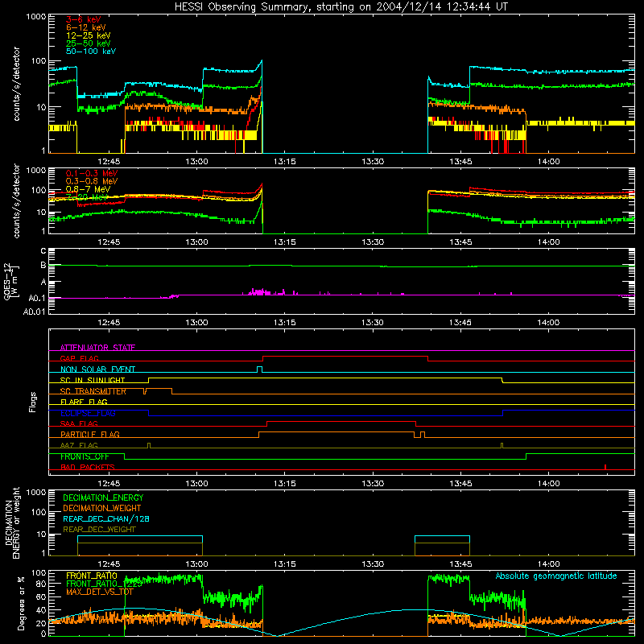Viewport: 644px width, 644px height.
Task: Select the 6-12 keV legend label
Action: [86, 27]
